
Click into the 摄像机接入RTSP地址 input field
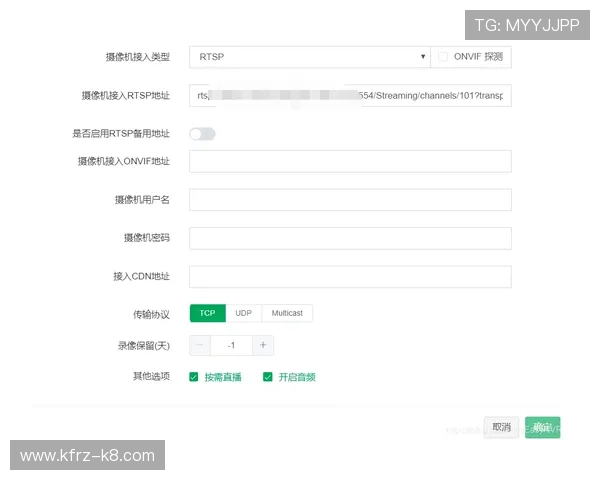click(x=350, y=96)
